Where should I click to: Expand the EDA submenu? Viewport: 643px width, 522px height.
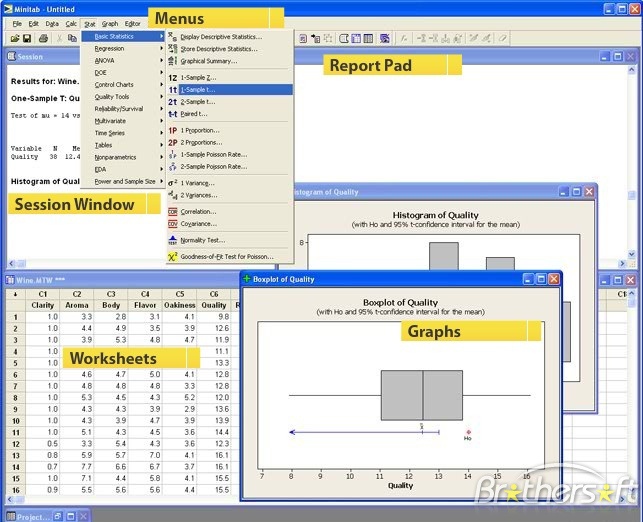[x=123, y=169]
